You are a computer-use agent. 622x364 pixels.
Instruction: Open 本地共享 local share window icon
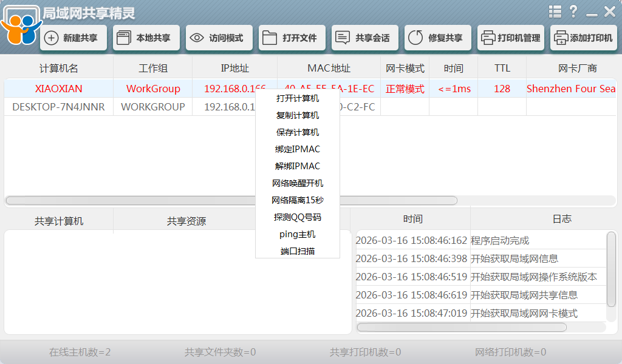click(x=124, y=38)
